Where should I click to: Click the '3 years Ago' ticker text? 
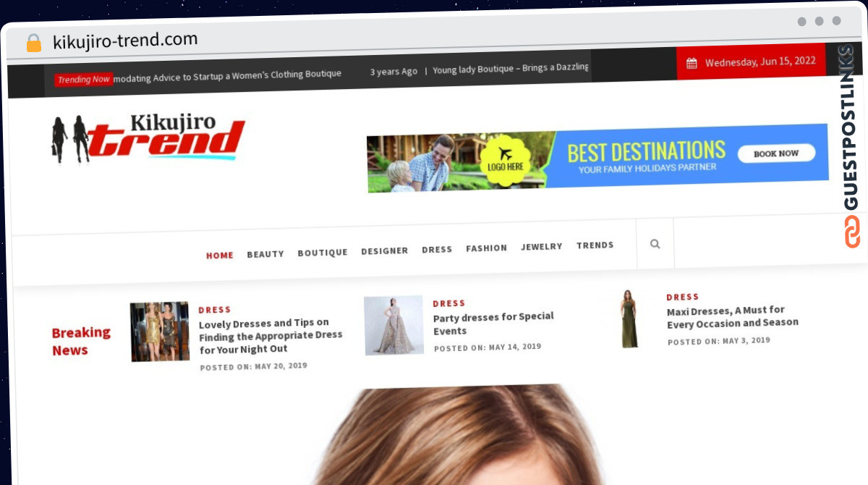point(393,72)
